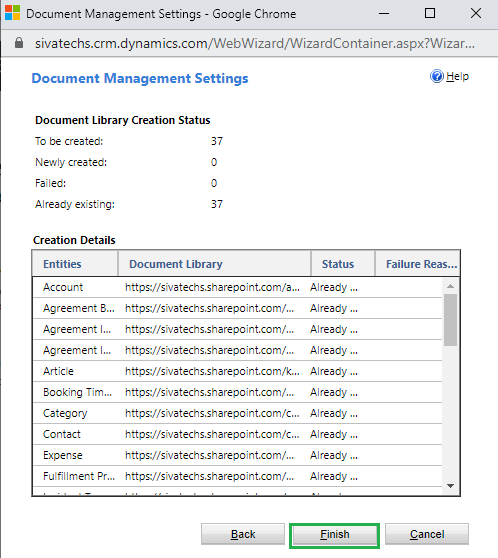
Task: Click the Creation Details scrollbar thumb
Action: click(450, 320)
